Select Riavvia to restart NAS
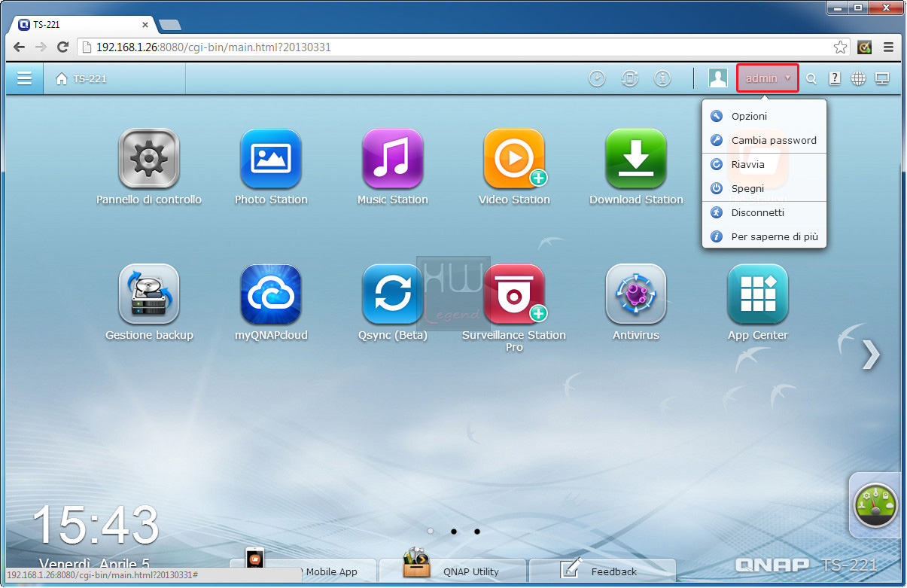This screenshot has width=907, height=588. pyautogui.click(x=764, y=164)
